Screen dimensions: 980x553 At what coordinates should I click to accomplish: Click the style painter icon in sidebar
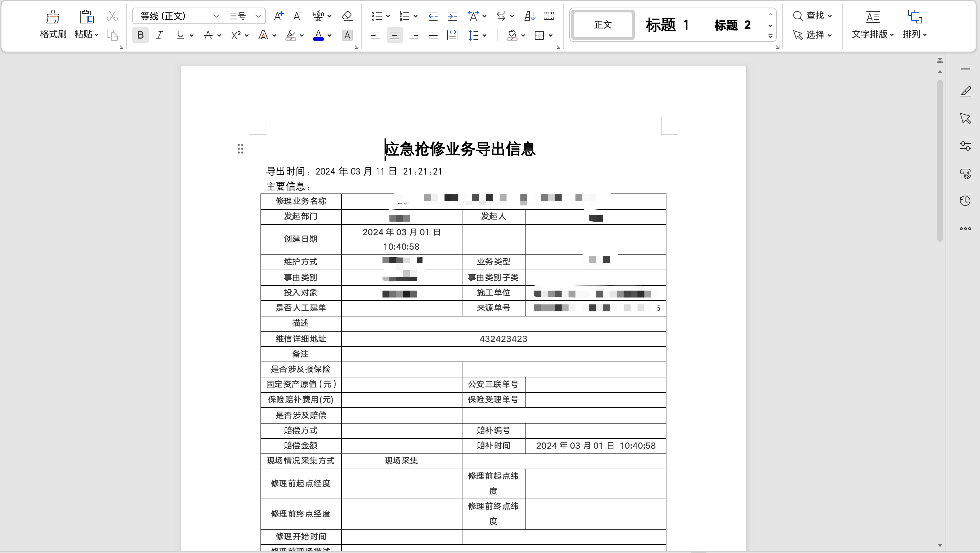tap(966, 174)
